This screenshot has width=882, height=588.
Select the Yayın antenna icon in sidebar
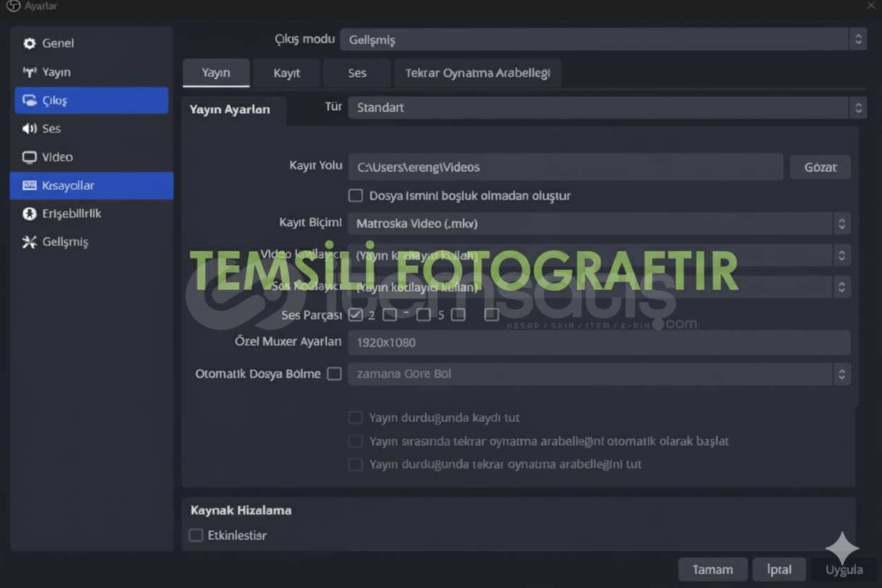click(x=29, y=72)
